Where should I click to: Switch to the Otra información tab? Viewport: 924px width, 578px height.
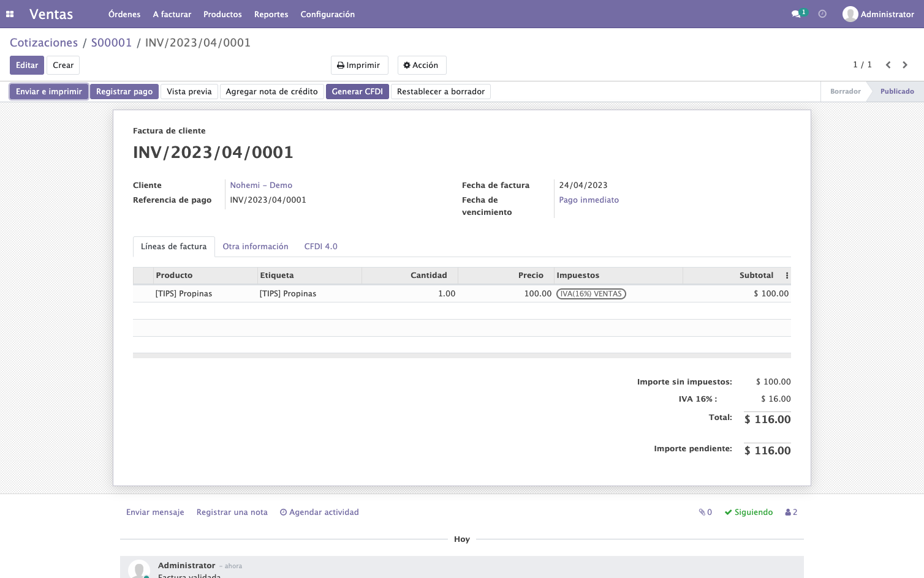coord(256,247)
